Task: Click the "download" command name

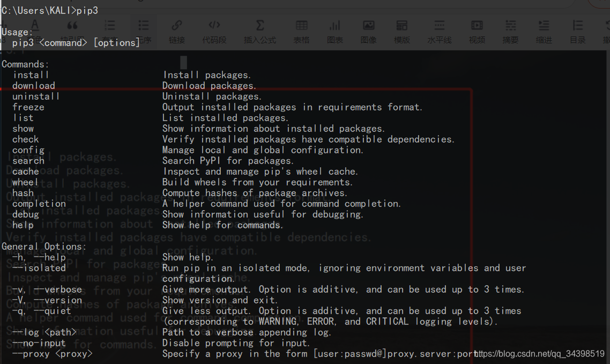Action: coord(33,86)
